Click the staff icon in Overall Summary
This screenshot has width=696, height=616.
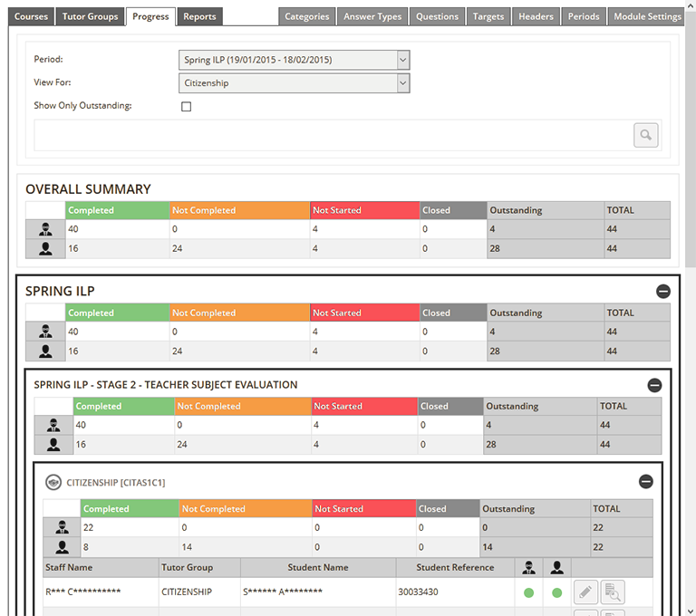(x=45, y=229)
